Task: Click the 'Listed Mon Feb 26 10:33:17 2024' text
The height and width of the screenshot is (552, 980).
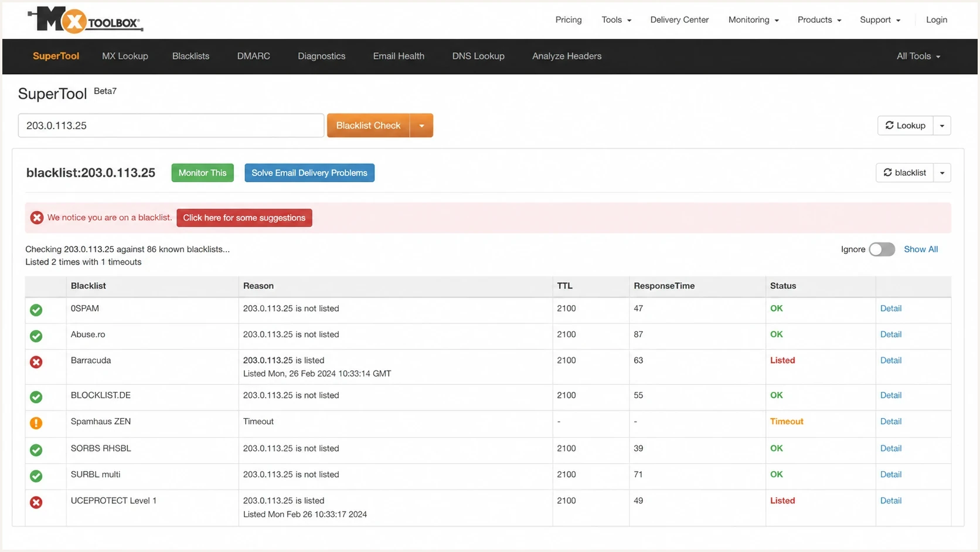Action: pyautogui.click(x=305, y=514)
